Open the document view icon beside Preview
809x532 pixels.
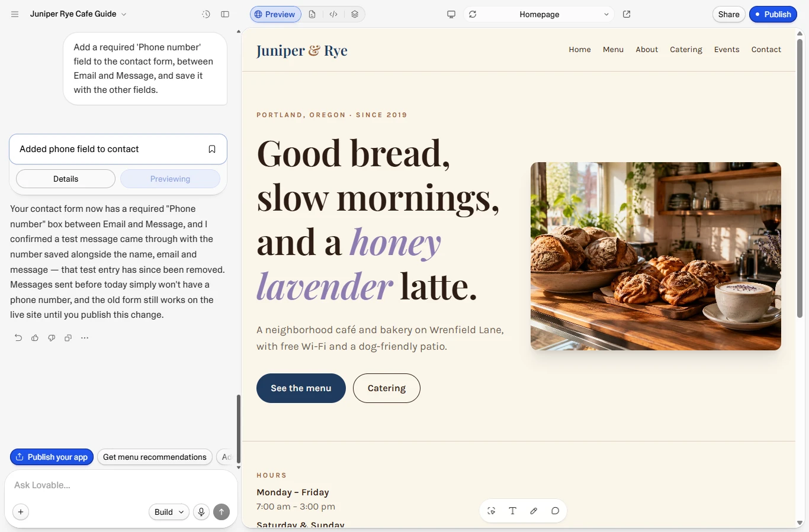click(x=312, y=14)
